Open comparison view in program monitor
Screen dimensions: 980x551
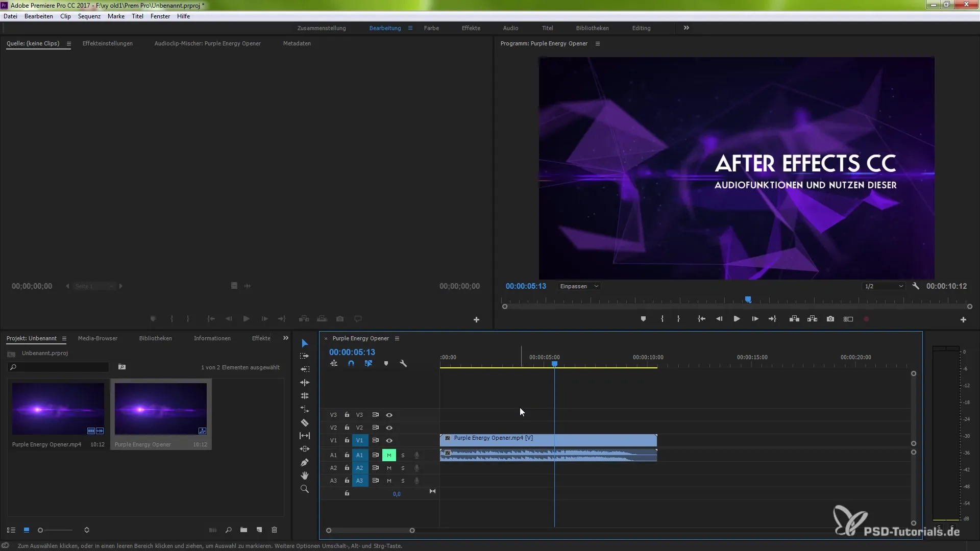tap(848, 319)
